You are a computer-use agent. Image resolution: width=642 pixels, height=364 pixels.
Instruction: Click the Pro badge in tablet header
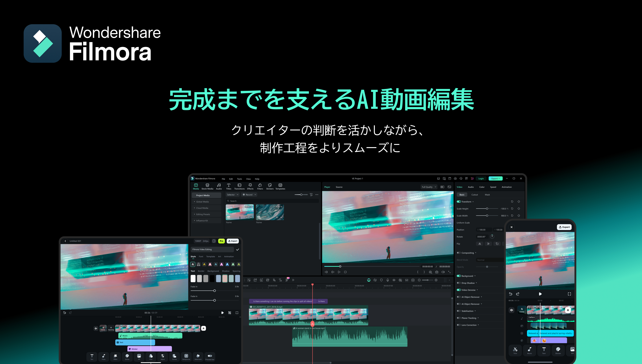pyautogui.click(x=221, y=241)
